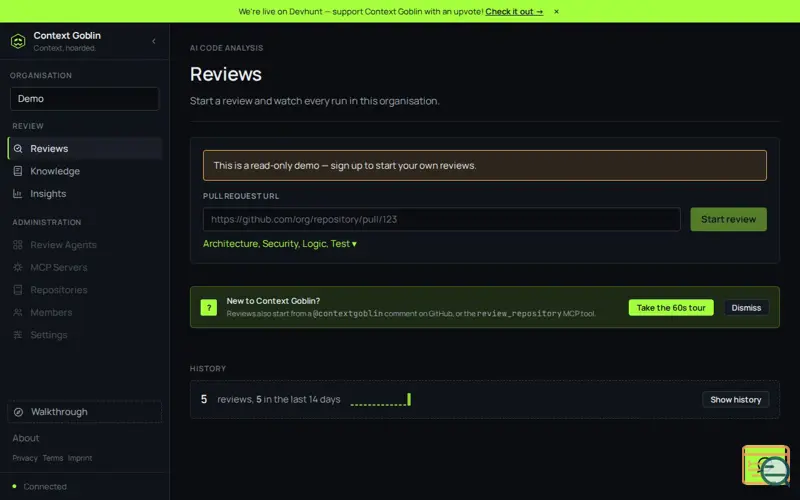Open Review Agents administration page
The image size is (800, 500).
[x=85, y=245]
